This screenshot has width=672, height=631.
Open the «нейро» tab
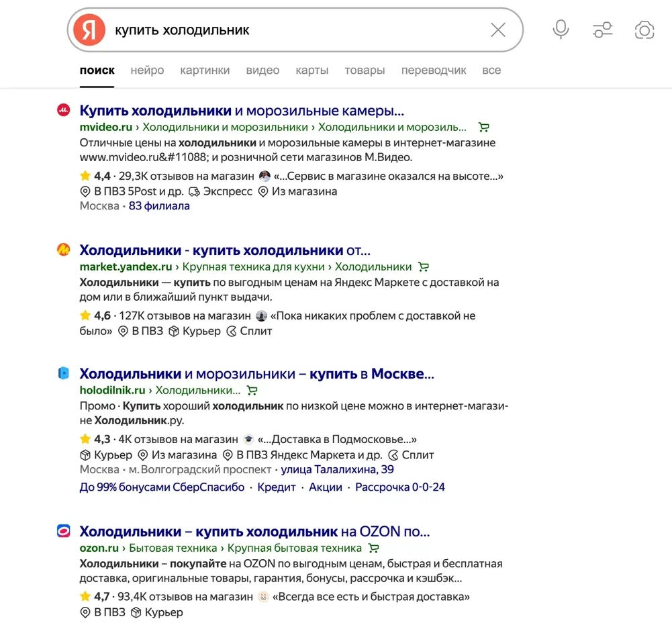(147, 70)
